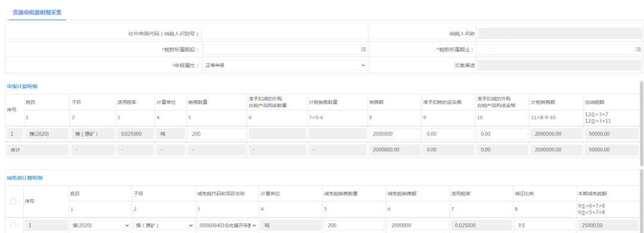This screenshot has height=233, width=644.
Task: Open calendar for 税款所属期止
Action: click(x=638, y=49)
